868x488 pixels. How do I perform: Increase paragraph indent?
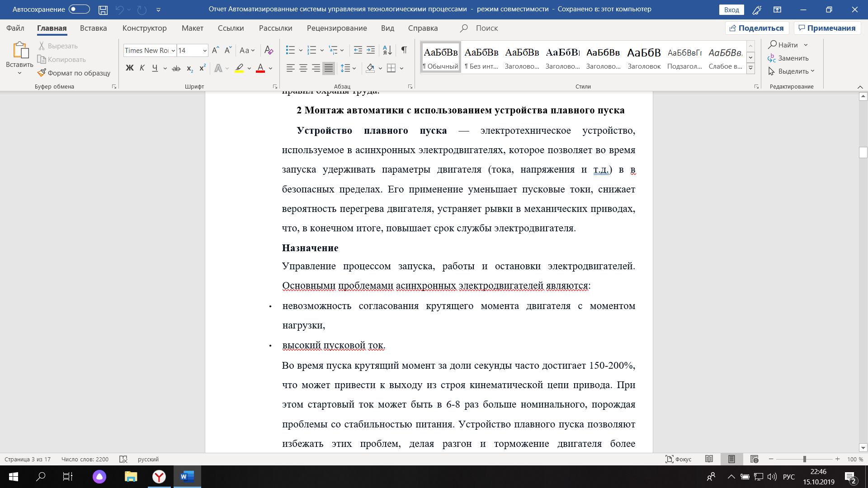pos(371,50)
